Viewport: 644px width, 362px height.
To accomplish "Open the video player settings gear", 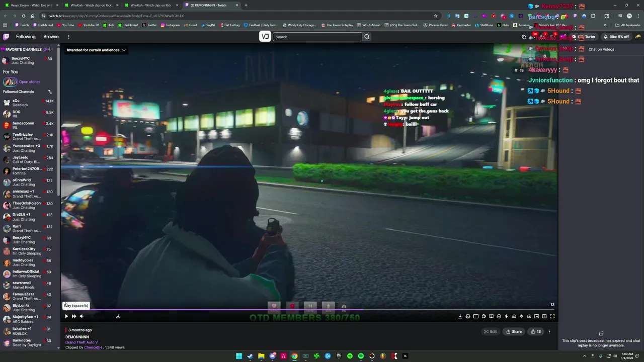I will coord(468,316).
